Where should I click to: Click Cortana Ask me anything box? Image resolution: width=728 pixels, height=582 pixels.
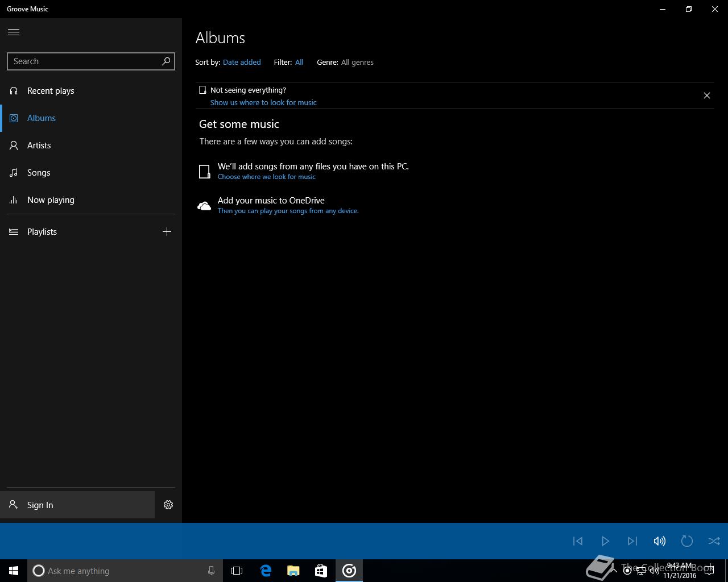point(124,571)
